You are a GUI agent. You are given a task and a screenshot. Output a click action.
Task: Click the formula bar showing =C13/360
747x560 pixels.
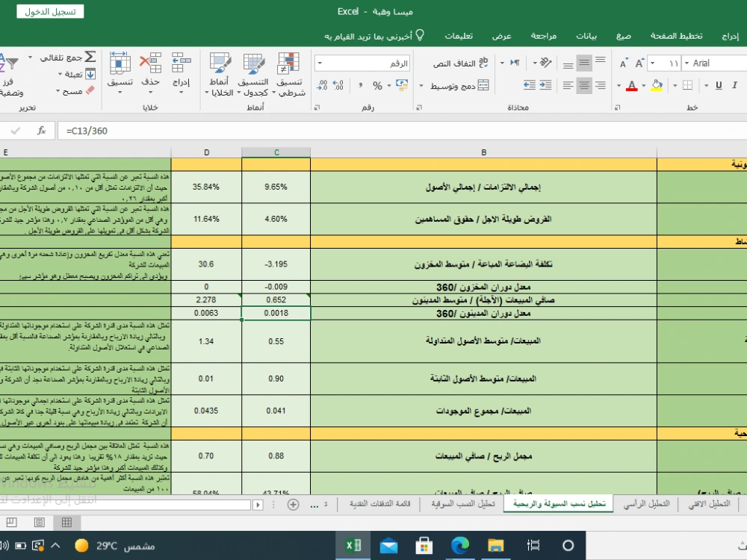[x=402, y=131]
